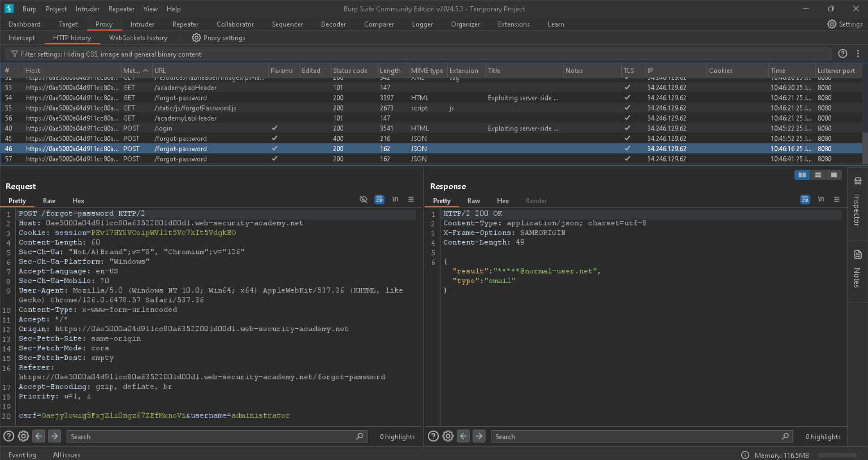Toggle show newline characters in Response pane
Viewport: 868px width, 460px height.
click(821, 200)
